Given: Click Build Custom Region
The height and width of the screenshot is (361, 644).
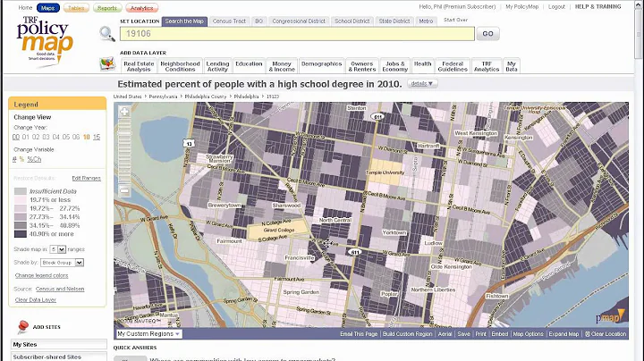Looking at the screenshot, I should coord(408,334).
